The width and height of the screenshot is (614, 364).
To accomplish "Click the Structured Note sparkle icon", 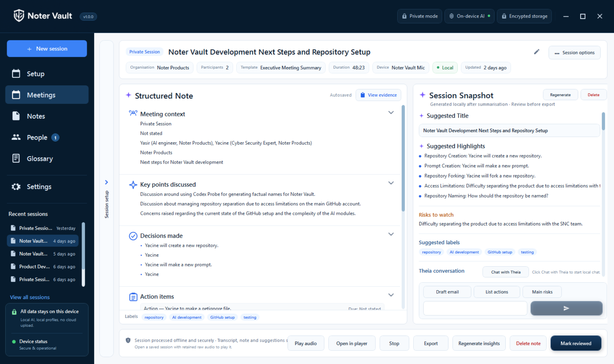I will [x=128, y=95].
